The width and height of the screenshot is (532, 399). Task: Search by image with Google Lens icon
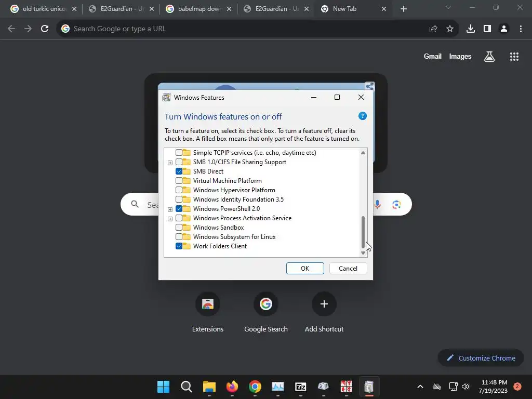point(396,204)
